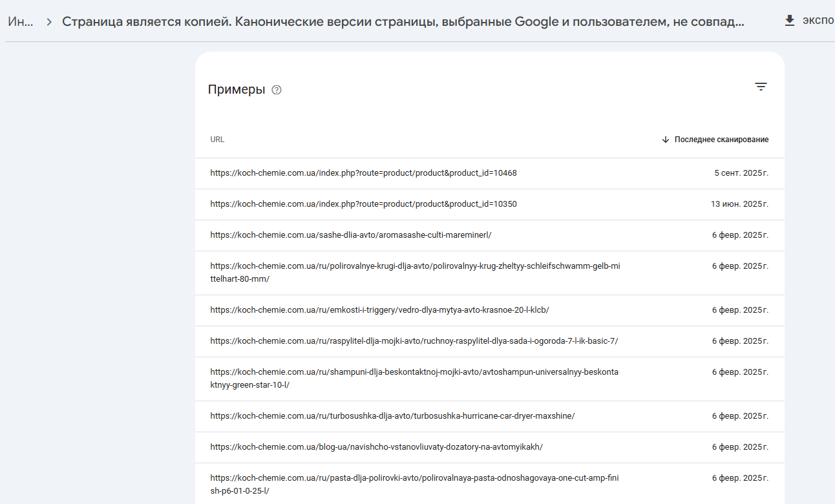Screen dimensions: 835x504
Task: Select the aromasashe-culti-mareminerl URL row
Action: pos(351,235)
